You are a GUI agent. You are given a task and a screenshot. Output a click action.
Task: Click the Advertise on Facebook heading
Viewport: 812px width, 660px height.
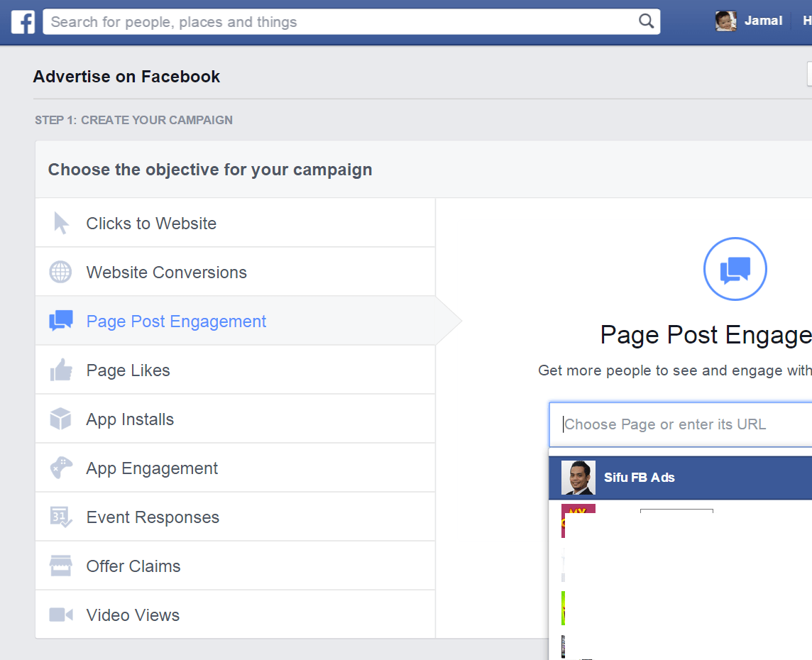click(126, 77)
